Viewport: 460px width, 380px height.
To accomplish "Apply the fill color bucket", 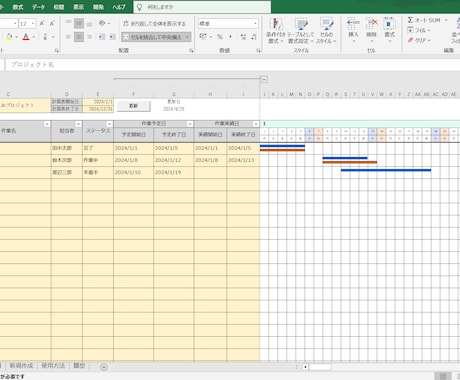I will pyautogui.click(x=9, y=37).
